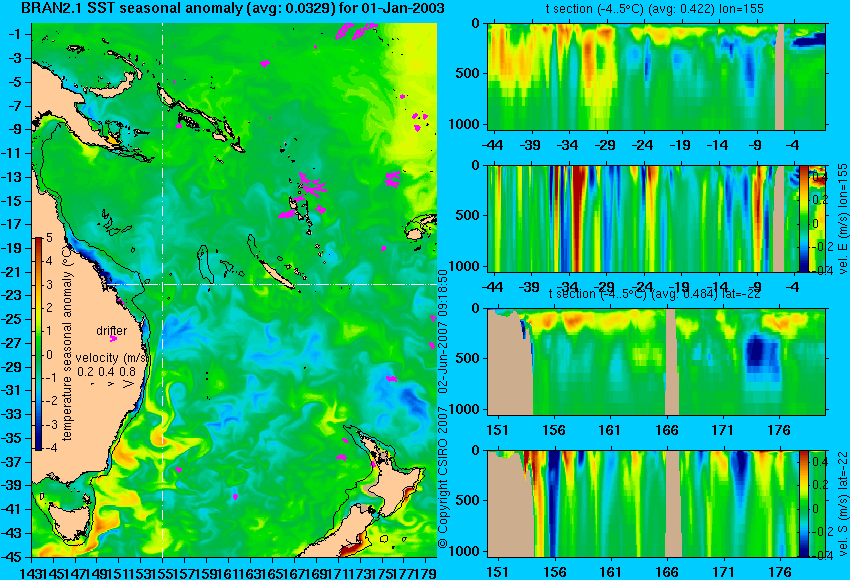Click where the white dashed section lines cross
Image resolution: width=850 pixels, height=580 pixels.
pos(163,284)
